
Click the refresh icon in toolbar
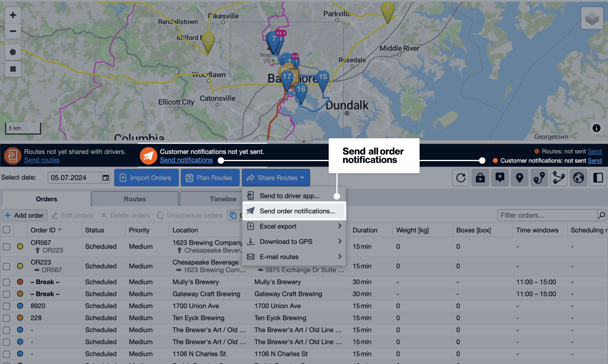tap(461, 178)
